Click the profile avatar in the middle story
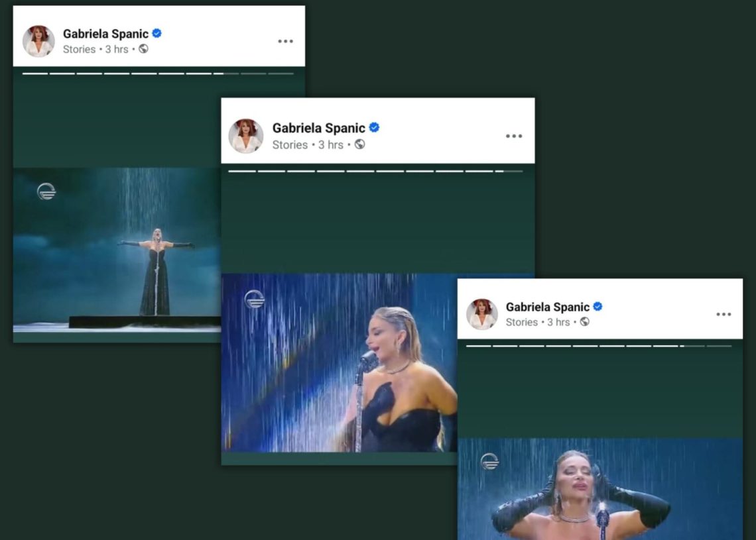This screenshot has width=756, height=540. [x=246, y=136]
